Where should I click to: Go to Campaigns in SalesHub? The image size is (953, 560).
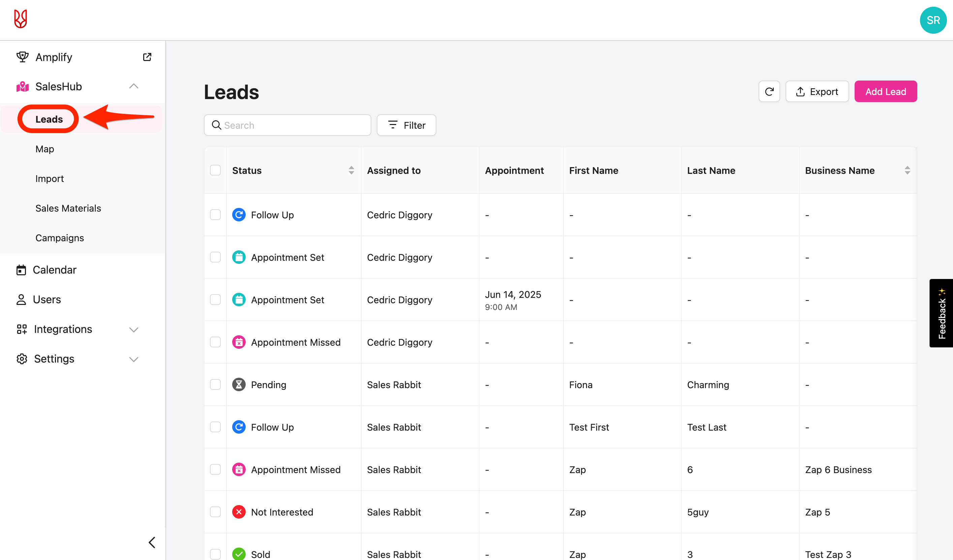click(59, 238)
